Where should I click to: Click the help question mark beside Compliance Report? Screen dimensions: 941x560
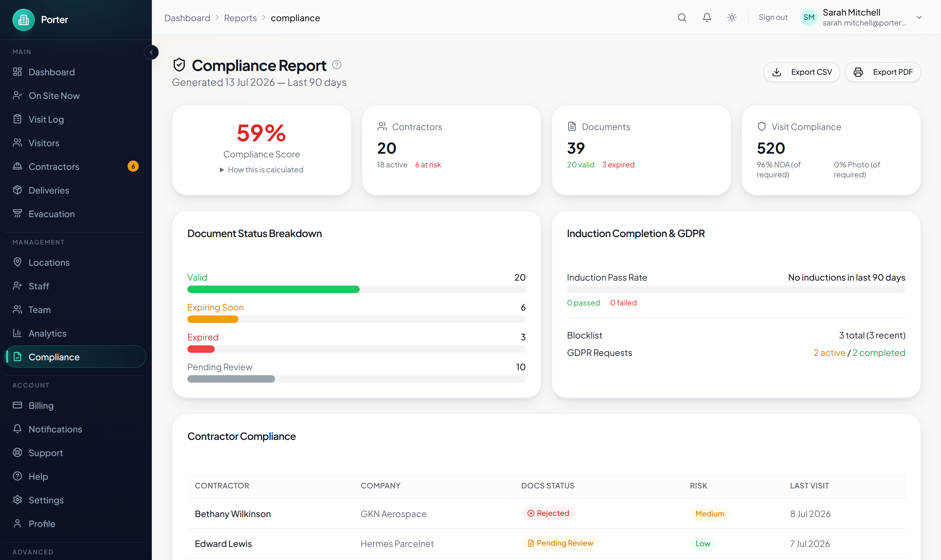[337, 65]
